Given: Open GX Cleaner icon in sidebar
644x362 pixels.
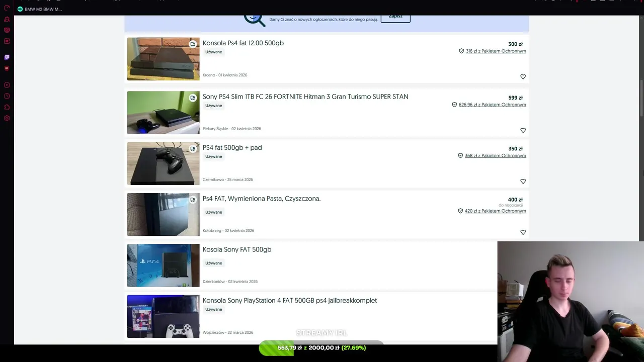Looking at the screenshot, I should click(x=7, y=19).
